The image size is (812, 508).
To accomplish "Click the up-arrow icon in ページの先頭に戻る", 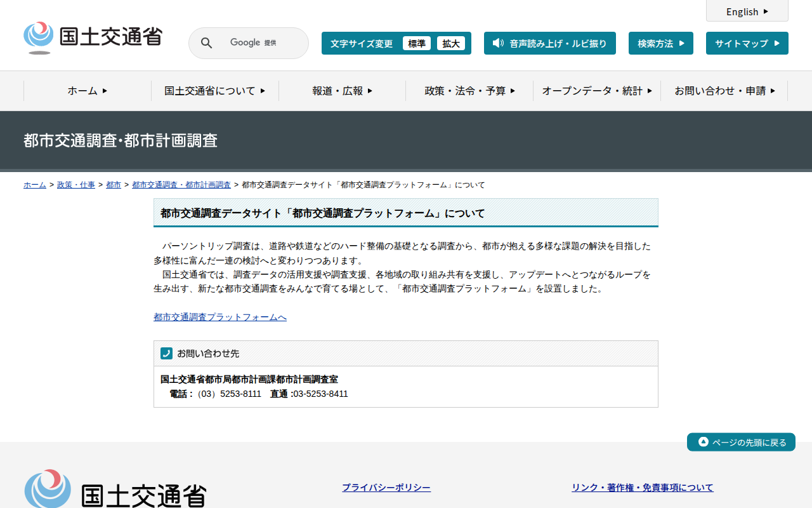I will (703, 442).
